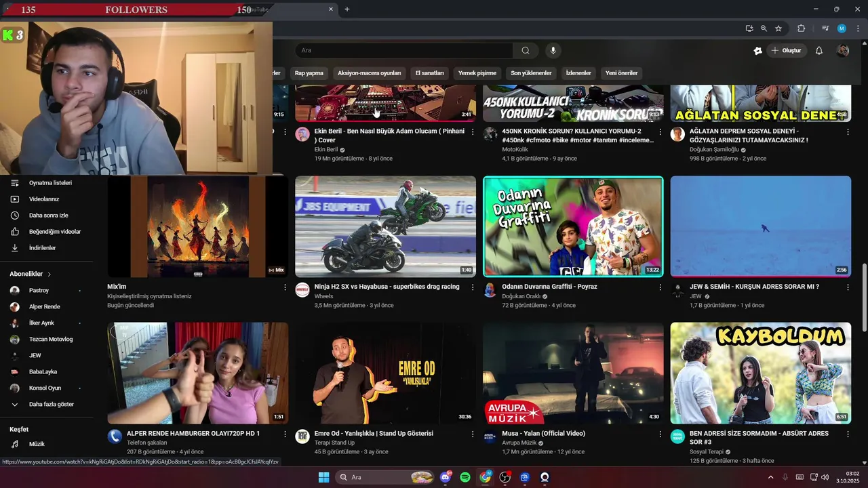The height and width of the screenshot is (488, 868).
Task: Open MotoKolik channel avatar
Action: click(490, 134)
